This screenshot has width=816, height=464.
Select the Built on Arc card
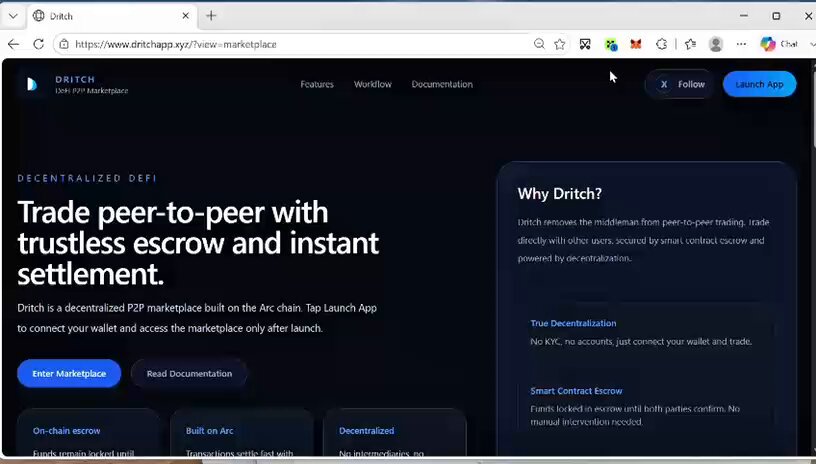(x=241, y=433)
